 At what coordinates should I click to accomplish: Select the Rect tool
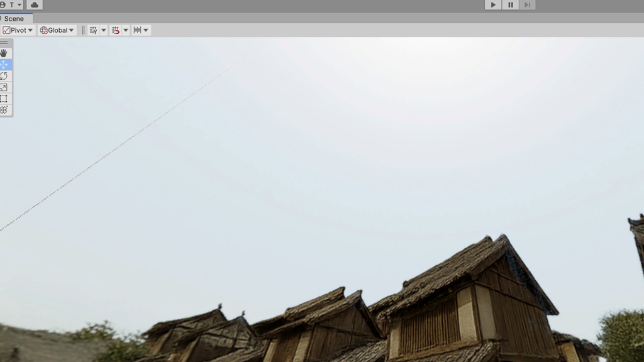click(4, 99)
